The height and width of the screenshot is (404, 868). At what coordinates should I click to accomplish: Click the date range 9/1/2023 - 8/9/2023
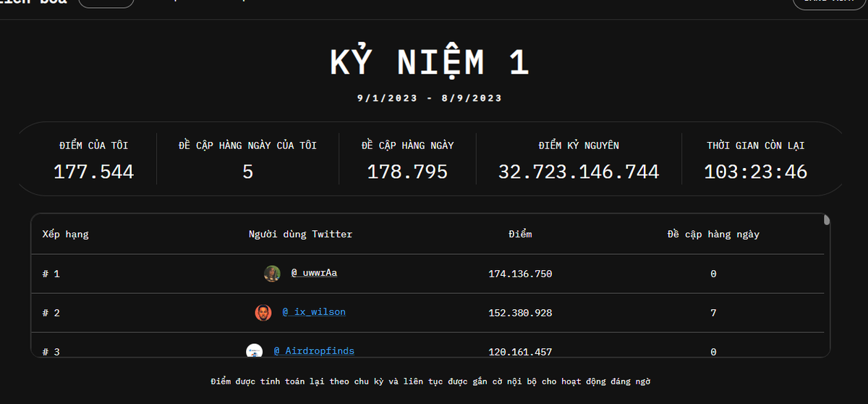click(430, 98)
